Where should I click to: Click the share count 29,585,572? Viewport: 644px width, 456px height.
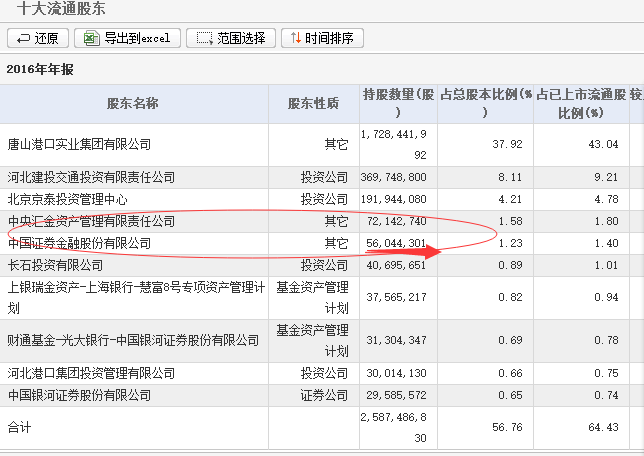396,396
